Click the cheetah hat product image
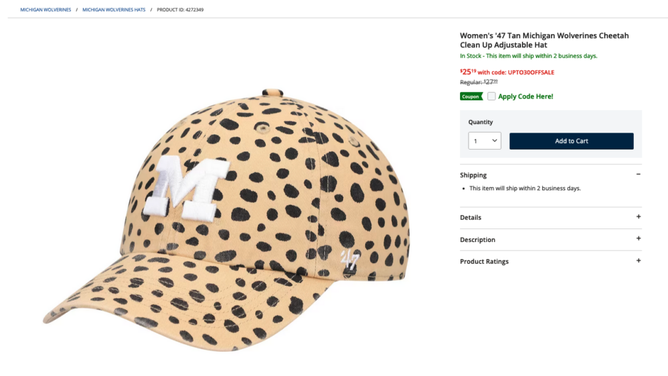 (226, 220)
